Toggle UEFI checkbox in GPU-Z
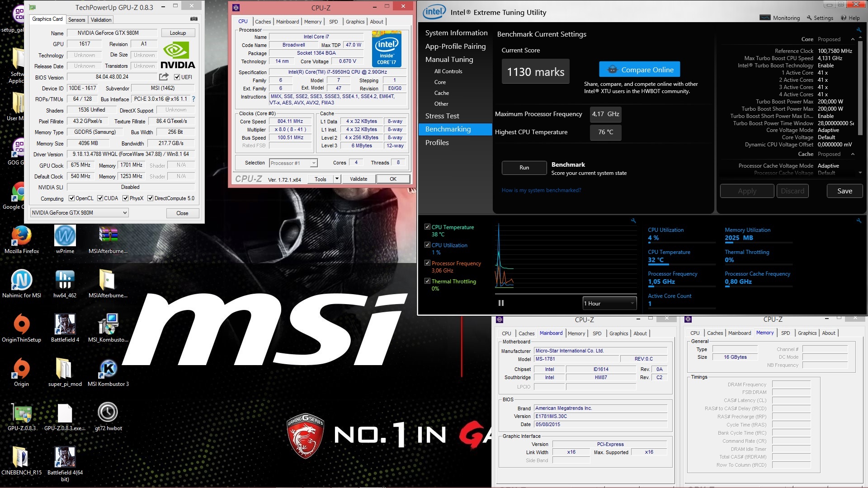Image resolution: width=868 pixels, height=488 pixels. [x=177, y=77]
